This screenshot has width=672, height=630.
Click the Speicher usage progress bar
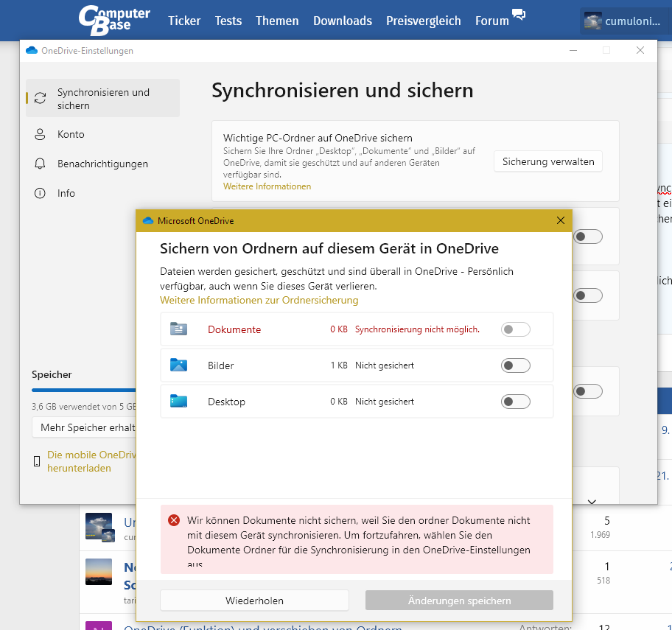pos(84,390)
